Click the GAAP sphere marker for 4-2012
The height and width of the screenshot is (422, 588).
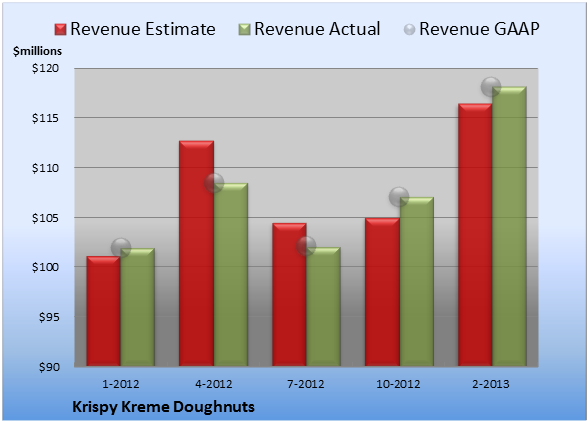pyautogui.click(x=214, y=183)
